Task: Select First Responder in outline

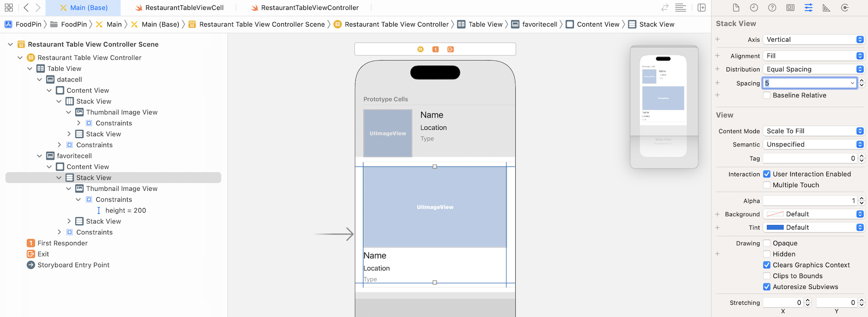Action: coord(62,243)
